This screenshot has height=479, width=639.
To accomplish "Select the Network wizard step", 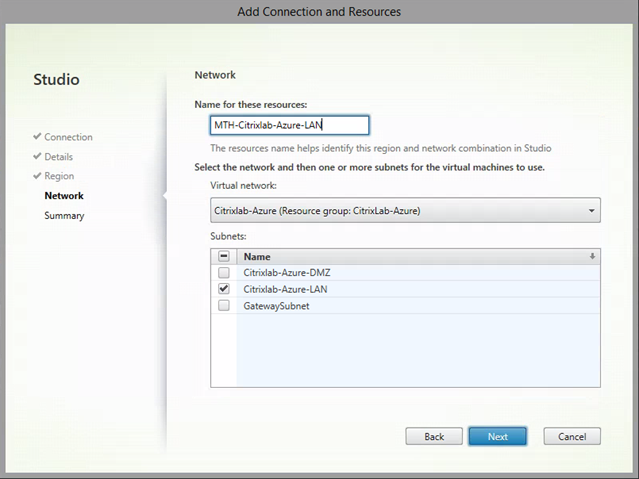I will point(64,196).
